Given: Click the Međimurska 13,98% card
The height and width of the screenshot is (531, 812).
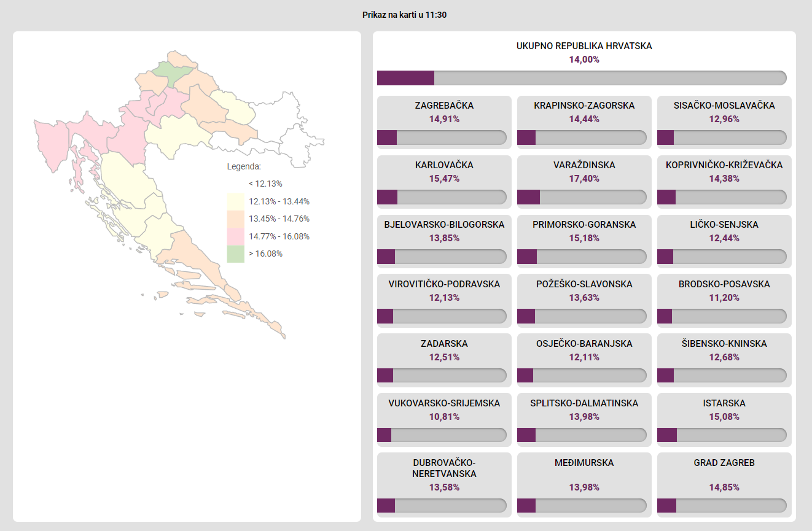Looking at the screenshot, I should pos(584,485).
